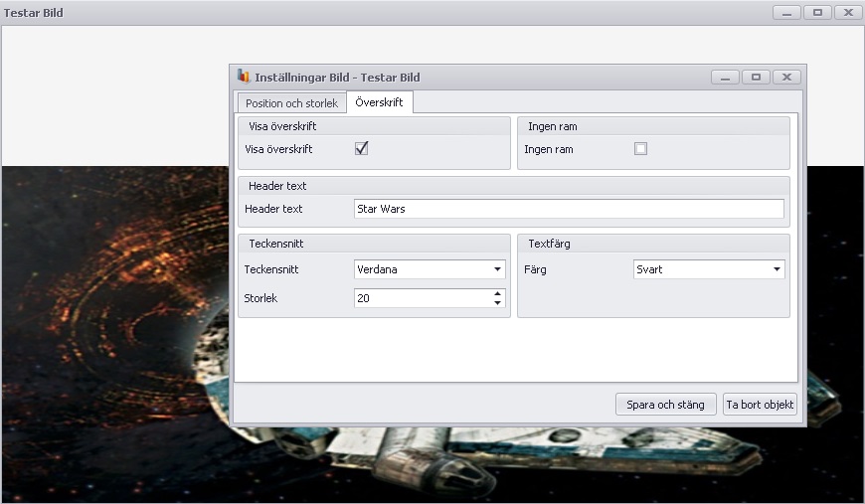Click Spara och stäng button

tap(666, 405)
